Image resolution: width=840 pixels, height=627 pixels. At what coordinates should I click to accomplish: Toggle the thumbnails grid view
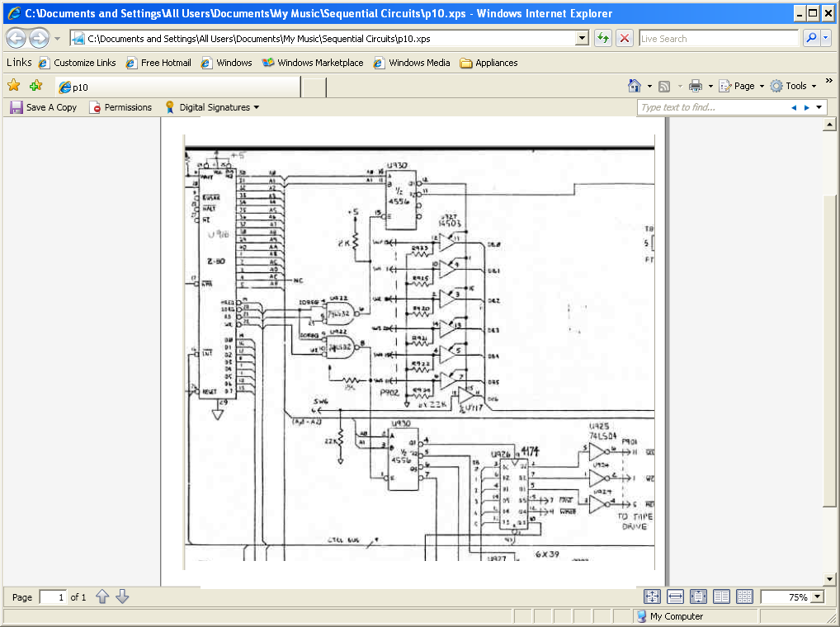(744, 596)
